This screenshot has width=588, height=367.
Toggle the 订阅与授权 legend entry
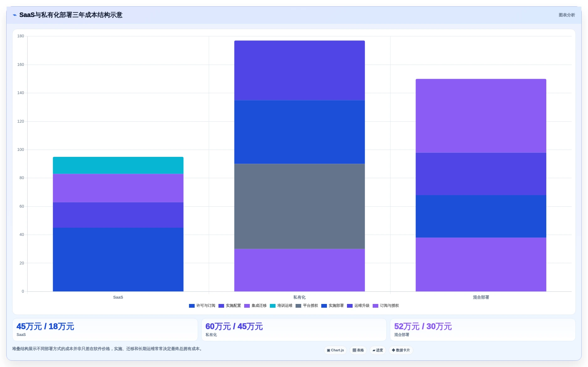coord(386,306)
